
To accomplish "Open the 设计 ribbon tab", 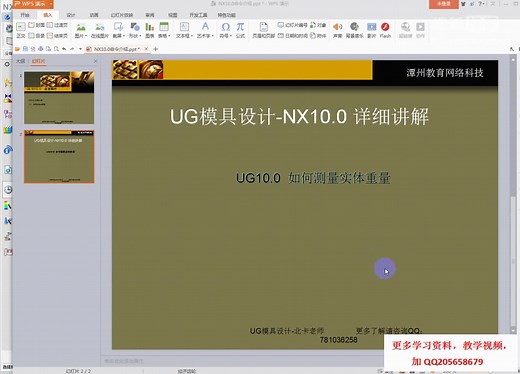I will 71,15.
